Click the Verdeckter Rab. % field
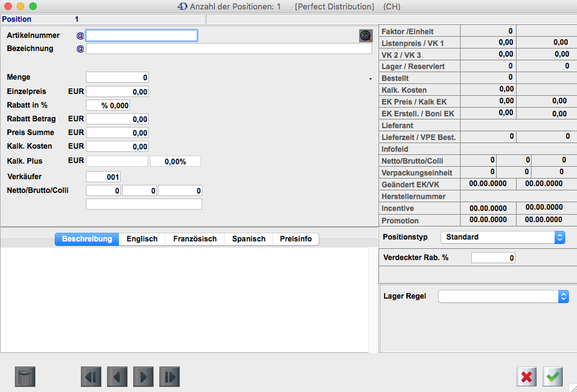The width and height of the screenshot is (577, 392). [493, 258]
